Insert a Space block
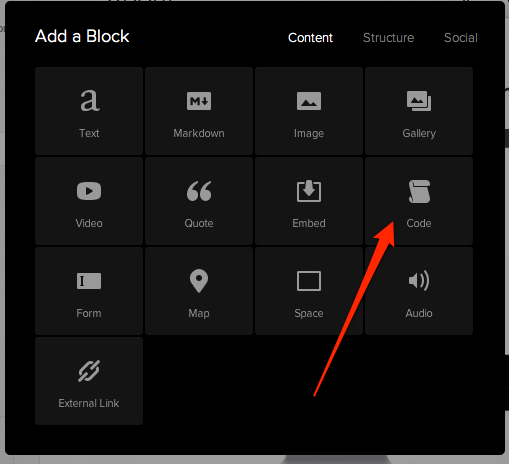This screenshot has width=509, height=464. (309, 291)
